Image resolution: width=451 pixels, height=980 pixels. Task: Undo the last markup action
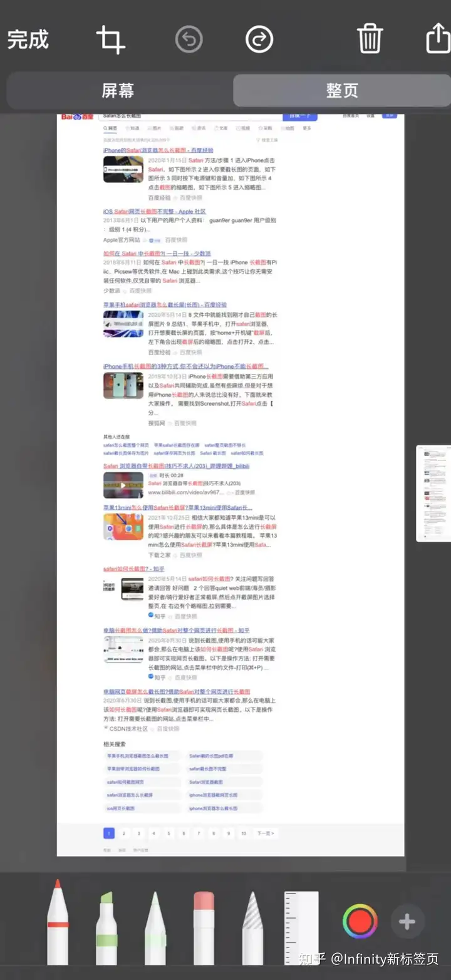coord(189,40)
